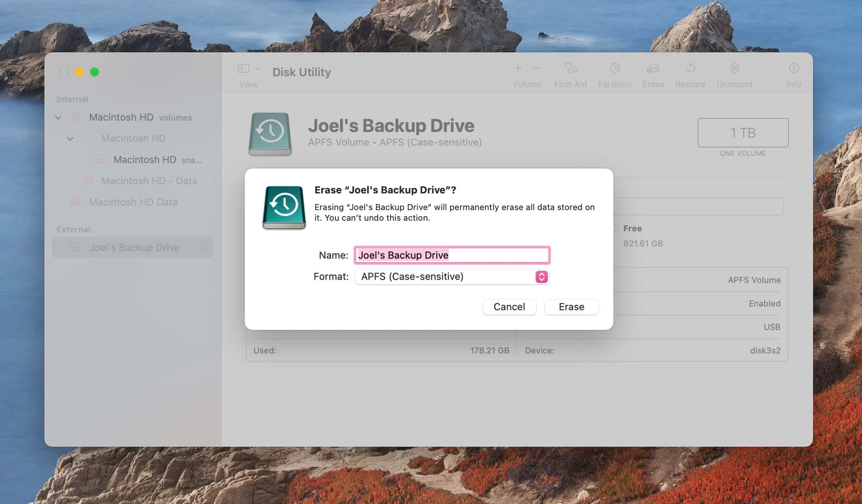The height and width of the screenshot is (504, 862).
Task: Click the 1 TB capacity box
Action: [x=743, y=133]
